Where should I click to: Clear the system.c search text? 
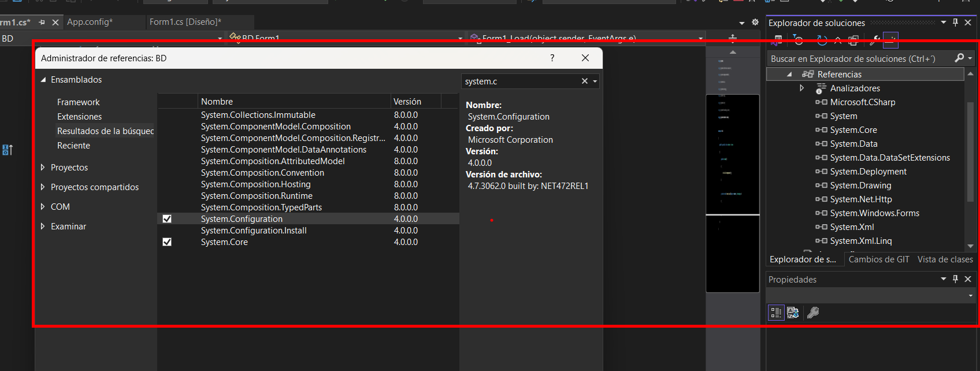coord(584,81)
